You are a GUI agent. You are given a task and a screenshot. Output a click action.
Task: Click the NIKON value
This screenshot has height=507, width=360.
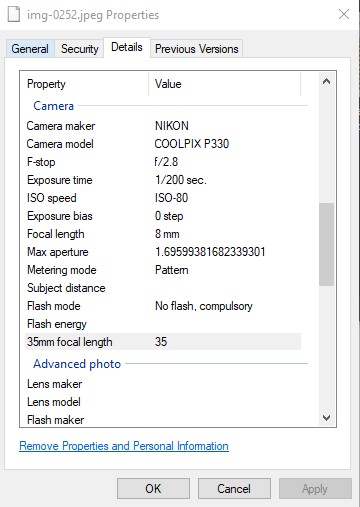click(172, 126)
